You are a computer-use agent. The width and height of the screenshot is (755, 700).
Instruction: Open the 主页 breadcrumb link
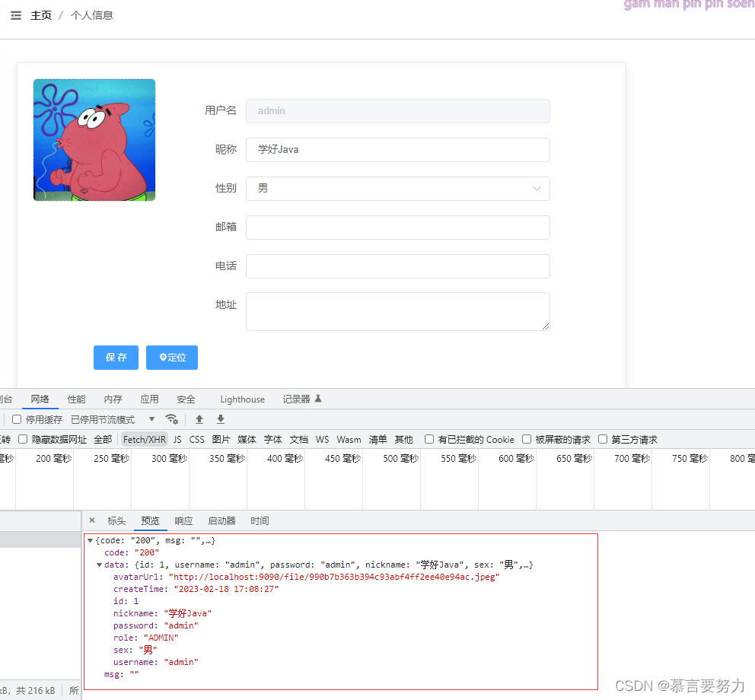coord(41,15)
